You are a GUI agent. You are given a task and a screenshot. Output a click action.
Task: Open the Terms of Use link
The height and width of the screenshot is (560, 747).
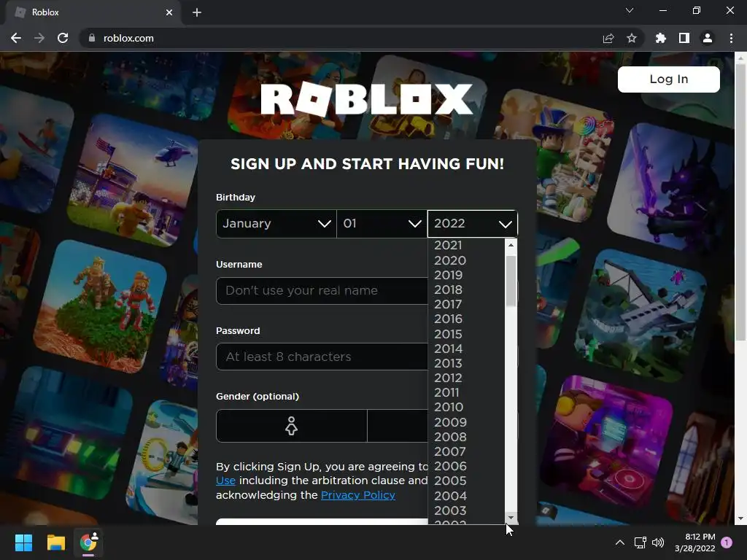point(225,481)
